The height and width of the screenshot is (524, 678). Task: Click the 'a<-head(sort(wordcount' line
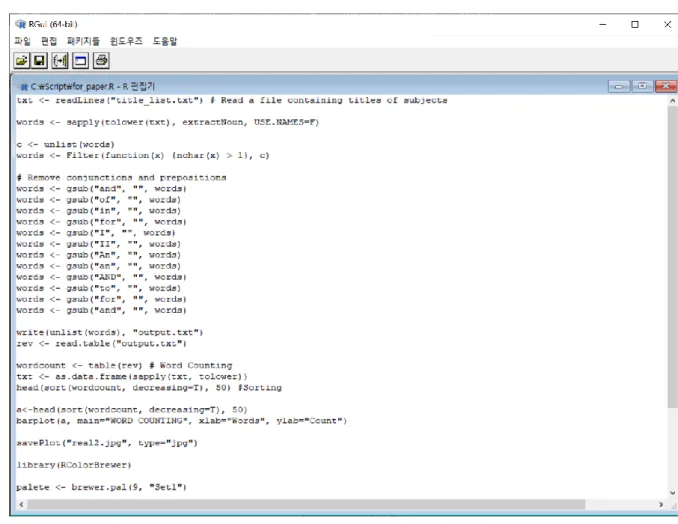[132, 410]
